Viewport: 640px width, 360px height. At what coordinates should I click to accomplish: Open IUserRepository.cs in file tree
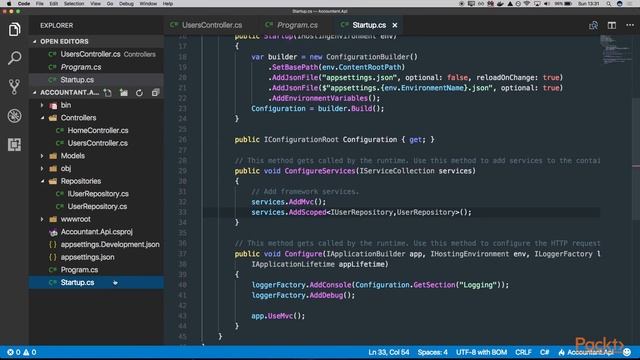coord(96,194)
